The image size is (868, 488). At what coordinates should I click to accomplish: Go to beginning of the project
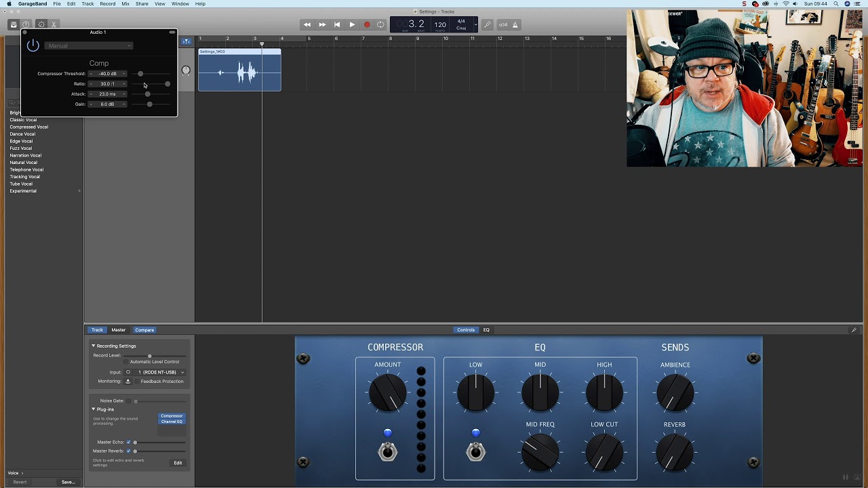[x=337, y=24]
